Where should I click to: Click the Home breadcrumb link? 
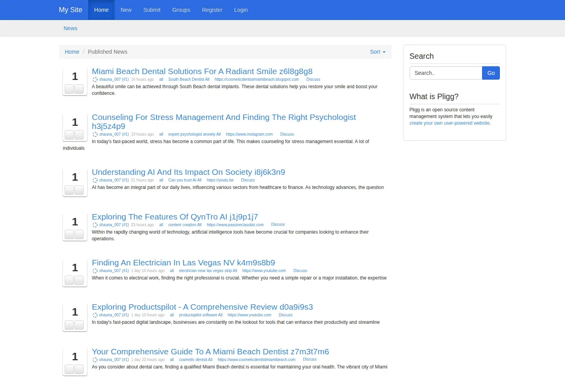tap(72, 52)
